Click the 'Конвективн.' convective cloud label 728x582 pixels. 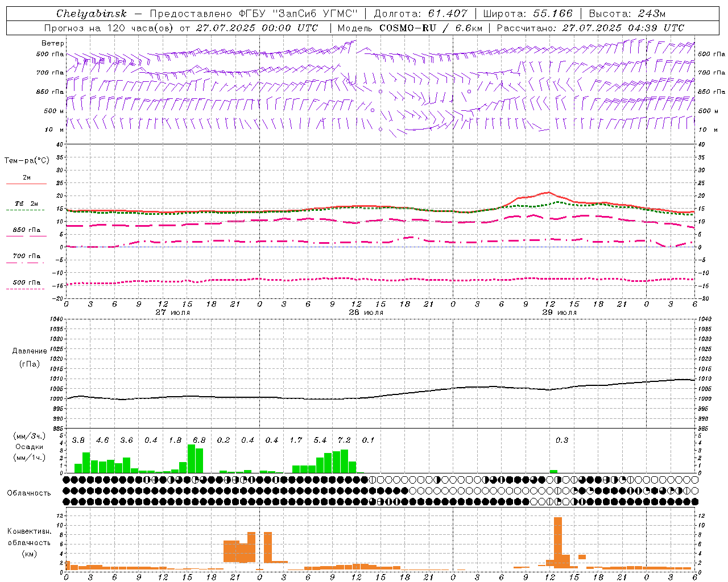coord(29,531)
